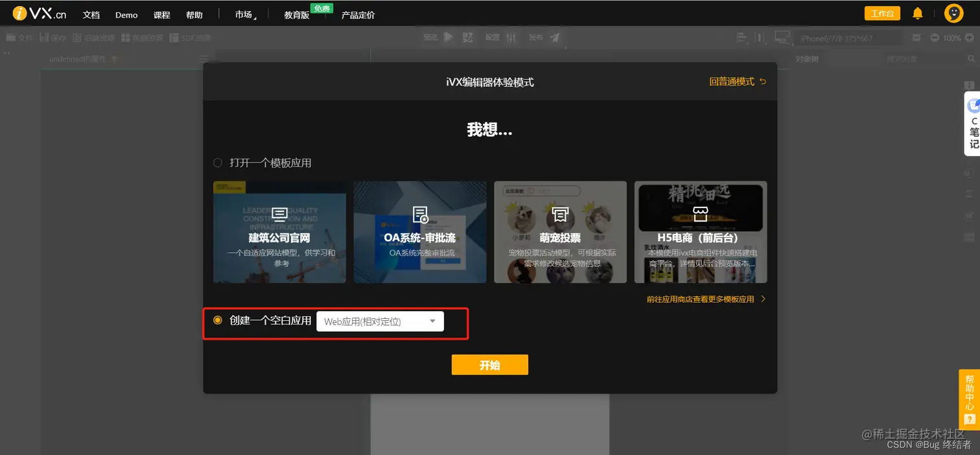Select the 创建一个空白应用 radio option
The width and height of the screenshot is (980, 455).
tap(218, 320)
